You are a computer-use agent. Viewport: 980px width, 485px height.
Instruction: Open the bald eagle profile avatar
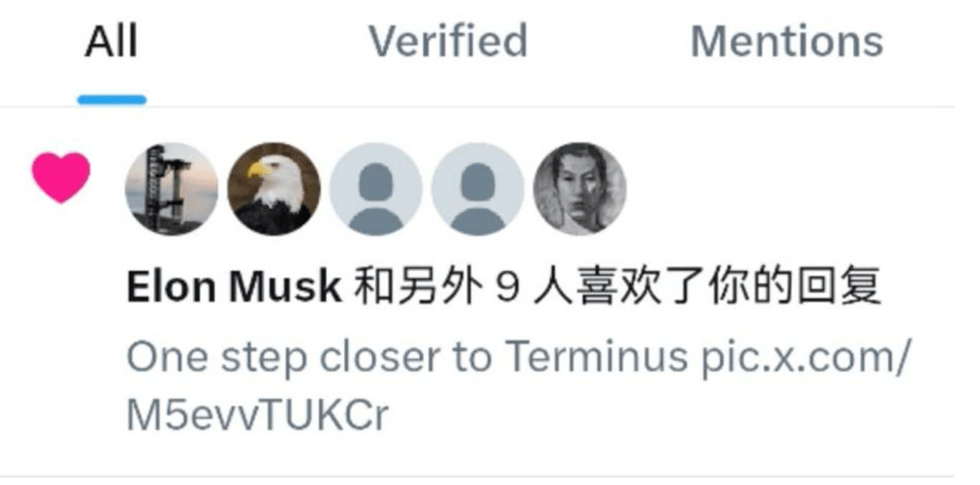(274, 188)
